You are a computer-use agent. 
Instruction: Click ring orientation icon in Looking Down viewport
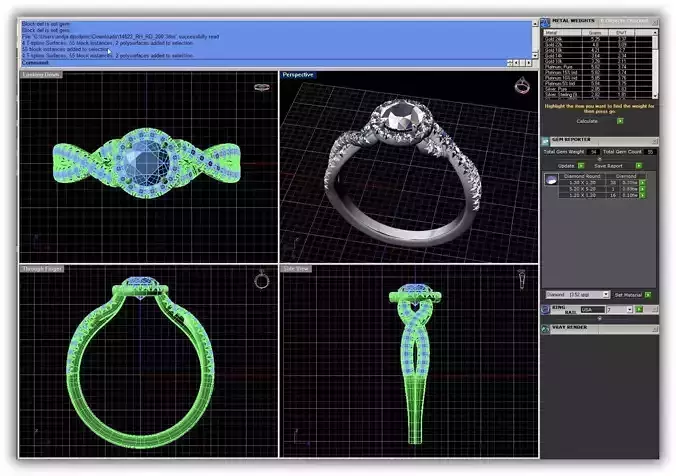[262, 87]
